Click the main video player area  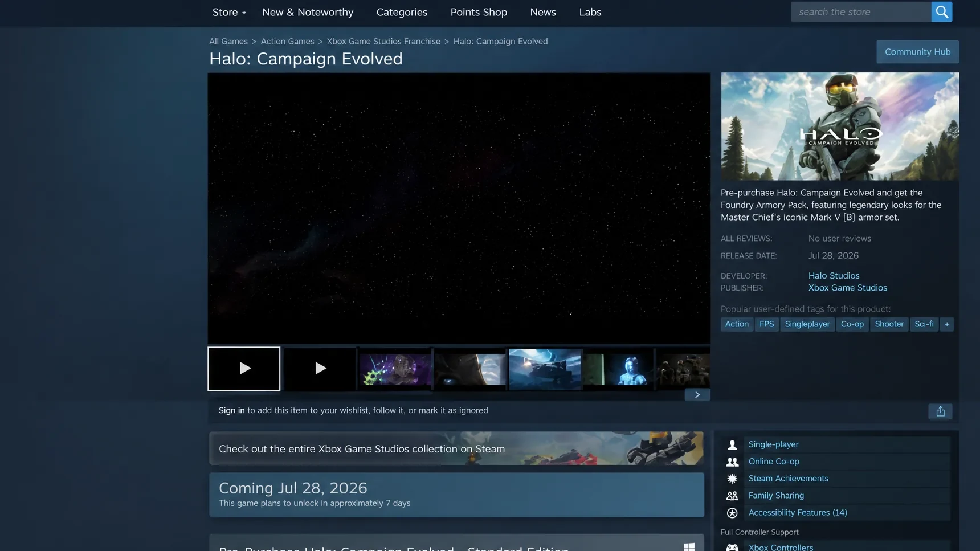pyautogui.click(x=459, y=208)
